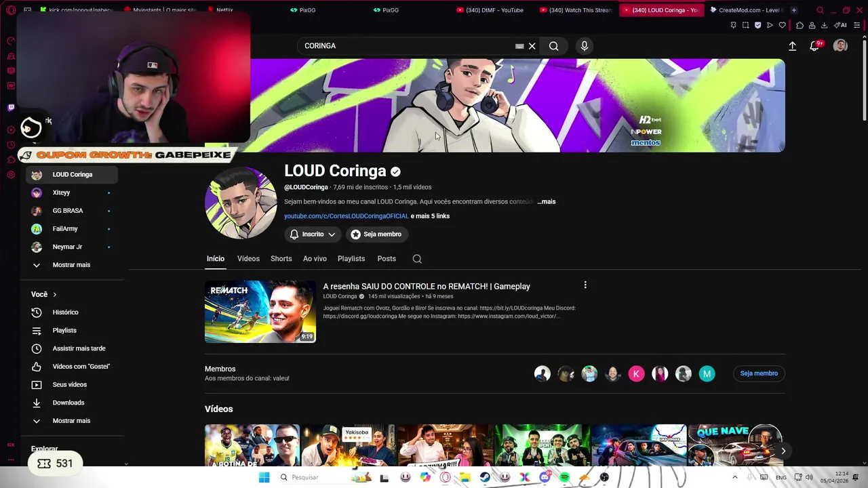The width and height of the screenshot is (868, 488).
Task: Open the Histórico sidebar entry
Action: click(72, 312)
